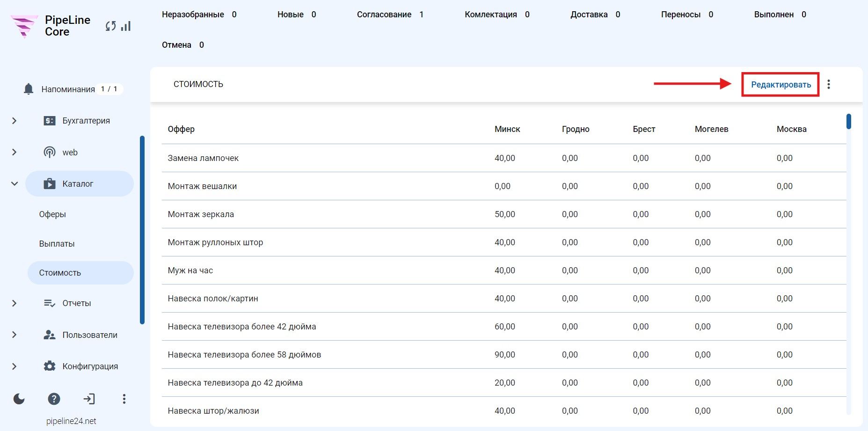Click the Бухгалтерия accounting icon

[x=50, y=121]
